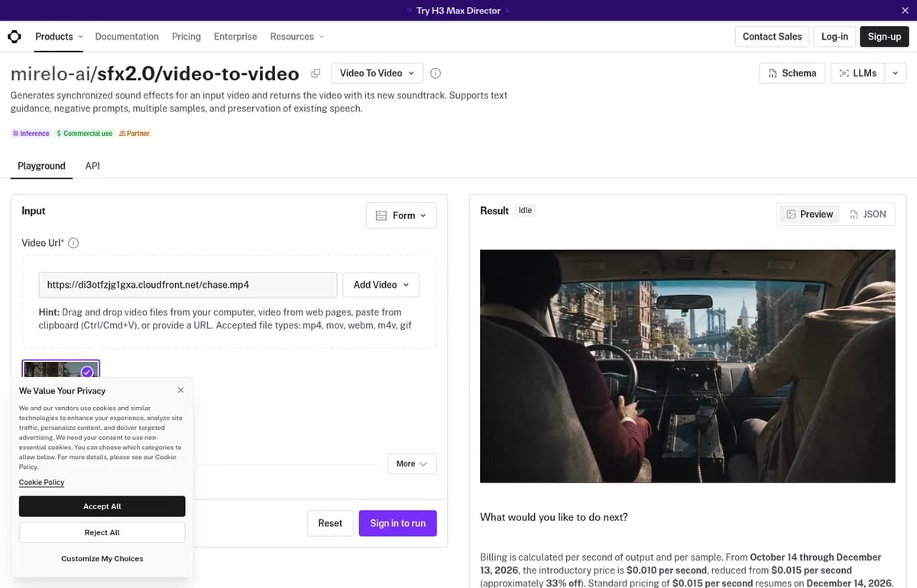Image resolution: width=917 pixels, height=588 pixels.
Task: Open the info icon beside Video To Video
Action: (436, 73)
